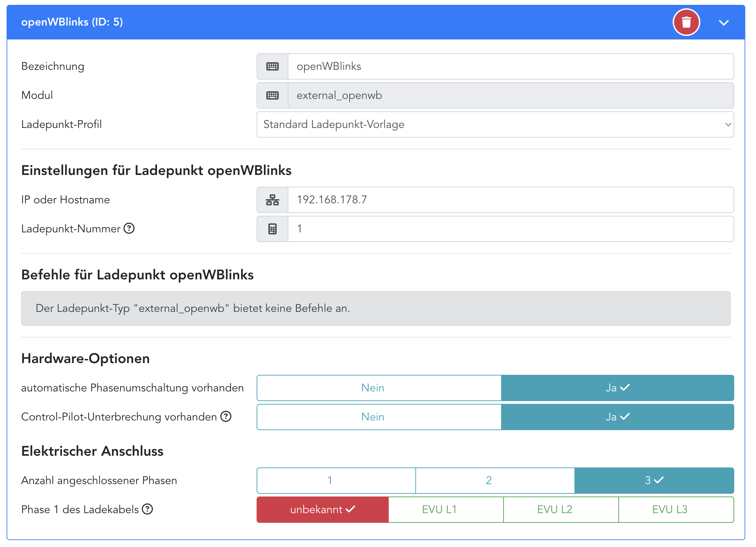Set Control-Pilot-Unterbrechung to Ja

coord(617,417)
